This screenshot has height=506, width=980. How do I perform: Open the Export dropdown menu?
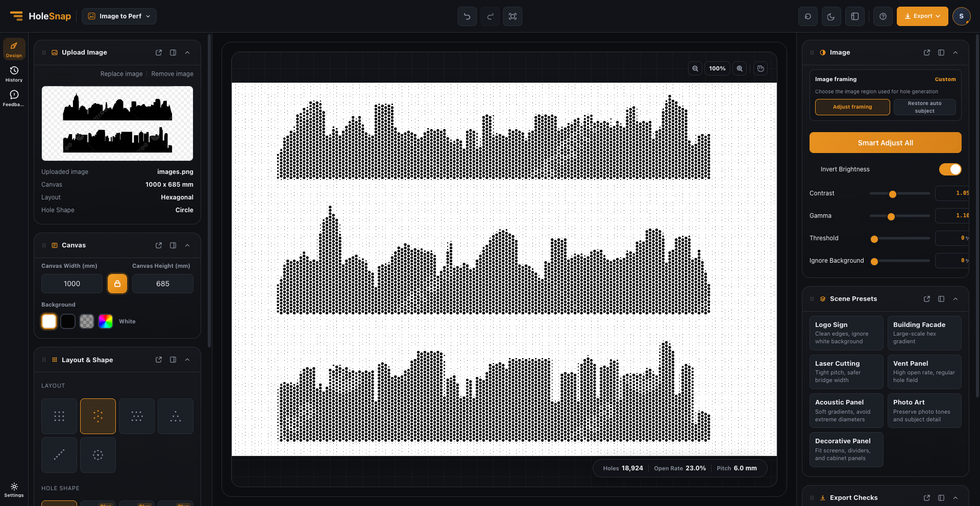click(922, 16)
